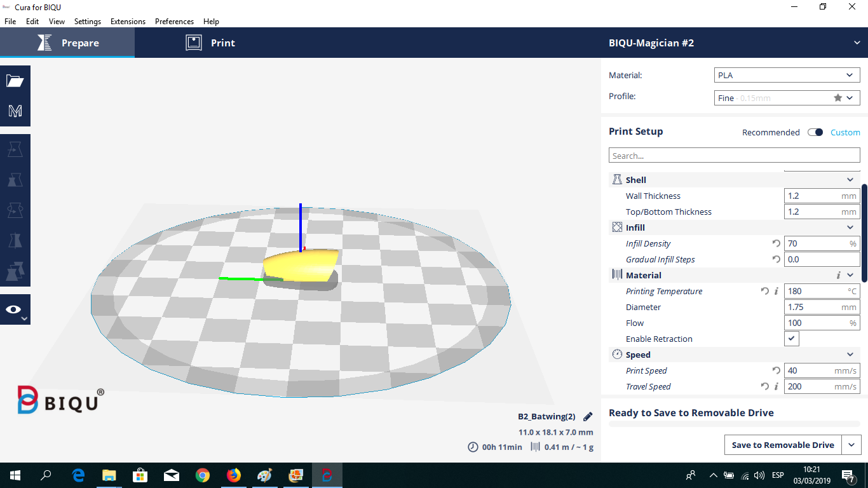Reset Printing Temperature value
The image size is (868, 488).
point(764,291)
